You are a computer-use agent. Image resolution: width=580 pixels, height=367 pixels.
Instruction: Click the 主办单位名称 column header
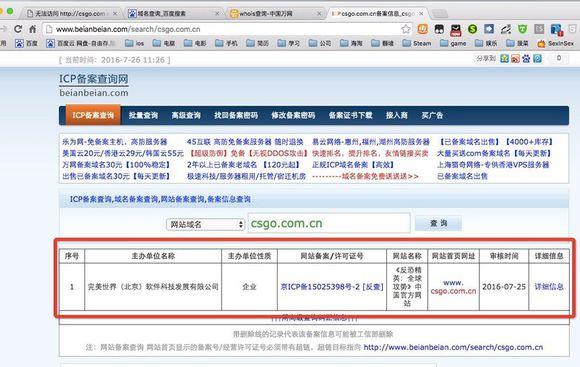153,256
